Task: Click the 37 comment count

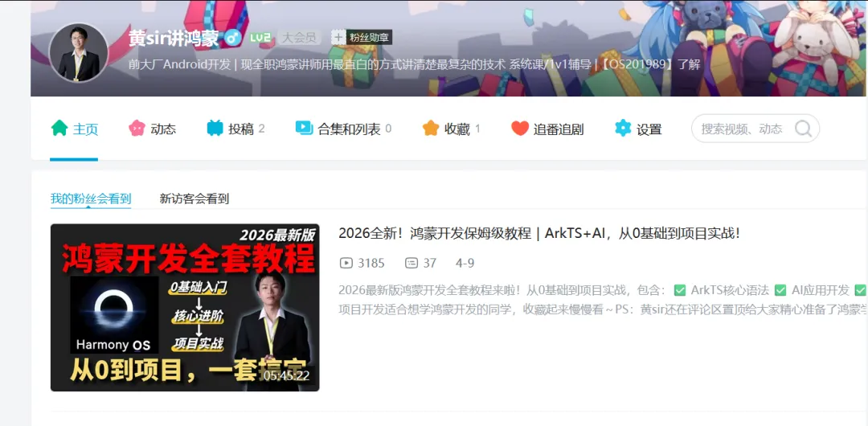Action: pyautogui.click(x=429, y=263)
